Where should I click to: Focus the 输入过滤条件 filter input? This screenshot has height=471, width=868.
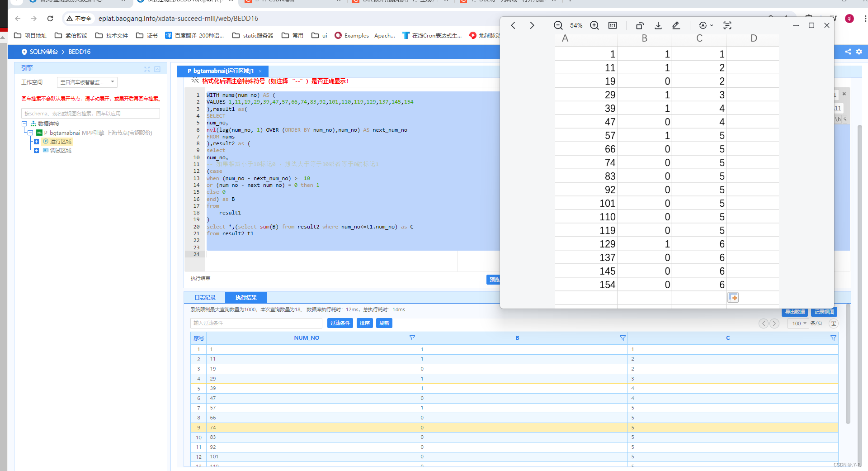click(x=256, y=323)
